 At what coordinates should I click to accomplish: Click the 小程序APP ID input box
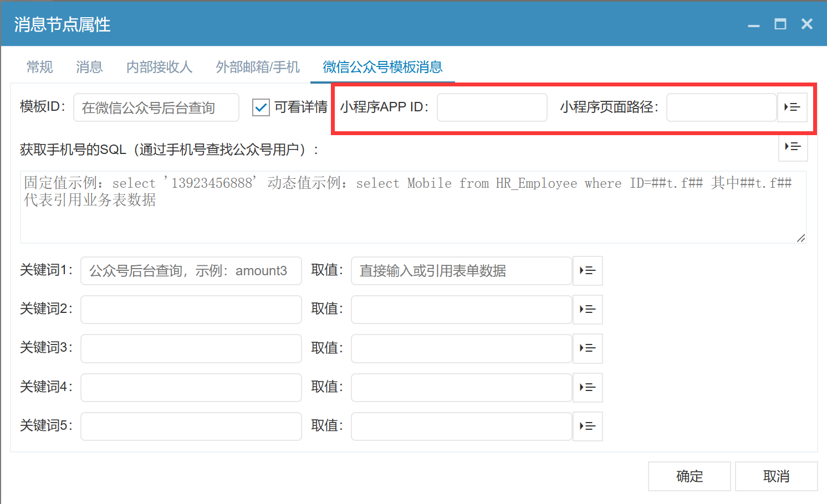pos(492,107)
